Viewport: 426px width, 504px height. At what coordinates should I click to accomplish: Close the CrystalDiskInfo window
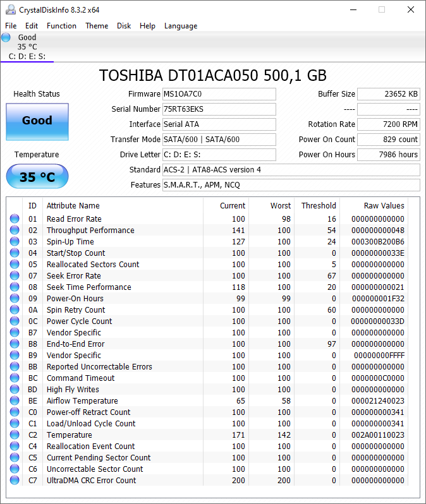[x=411, y=9]
